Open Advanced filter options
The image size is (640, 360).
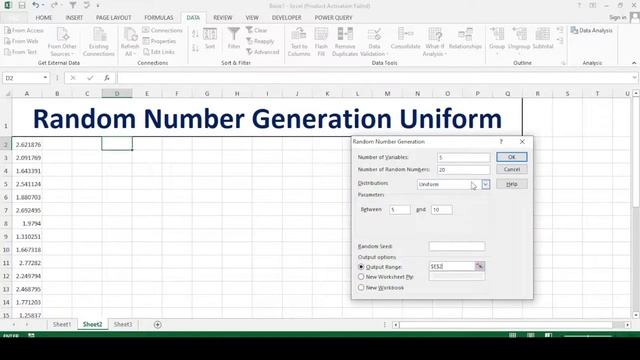tap(262, 52)
